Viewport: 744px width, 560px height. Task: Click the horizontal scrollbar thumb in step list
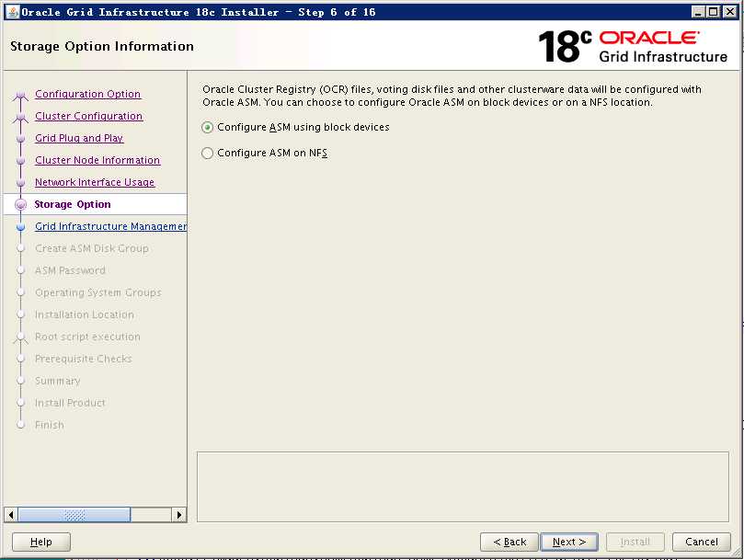tap(74, 514)
